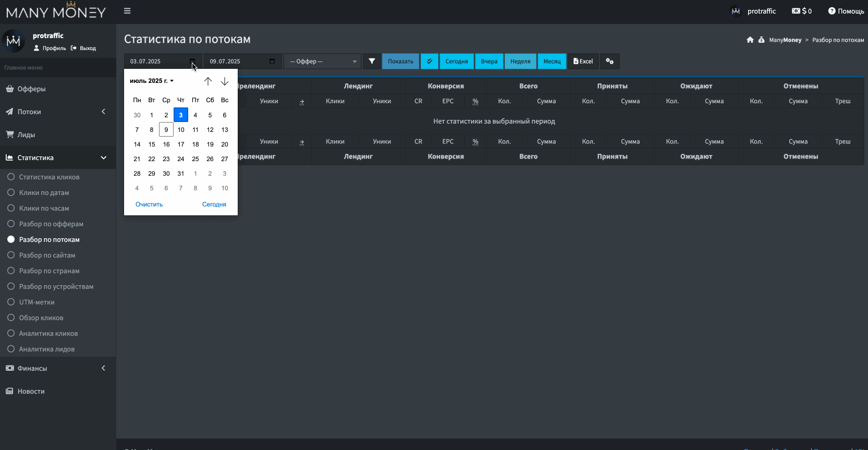Click Показать button
Image resolution: width=868 pixels, height=450 pixels.
point(400,62)
